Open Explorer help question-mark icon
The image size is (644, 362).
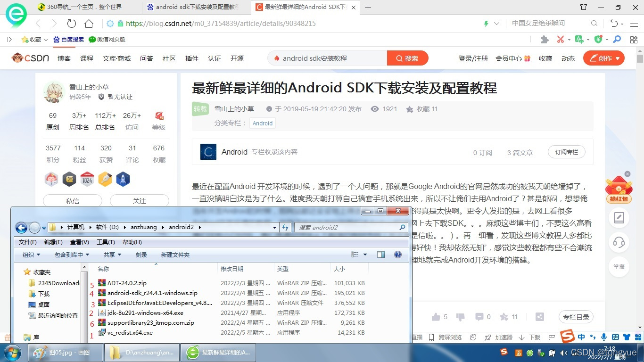point(398,255)
